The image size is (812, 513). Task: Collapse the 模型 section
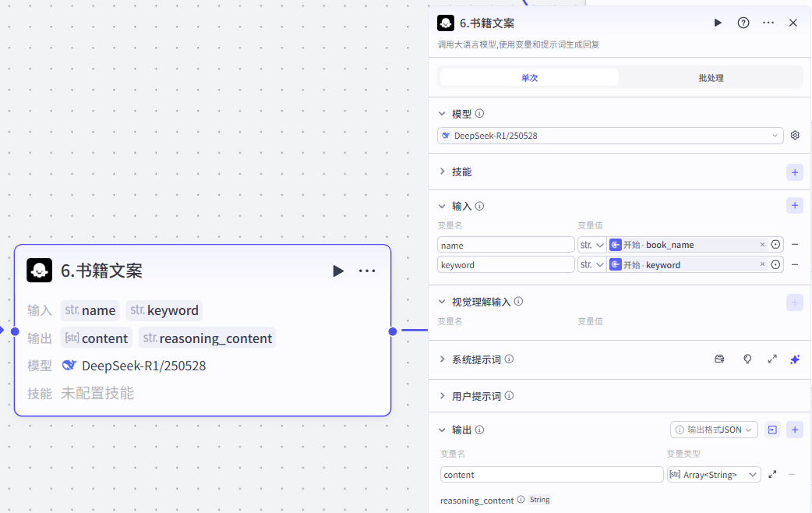tap(442, 113)
